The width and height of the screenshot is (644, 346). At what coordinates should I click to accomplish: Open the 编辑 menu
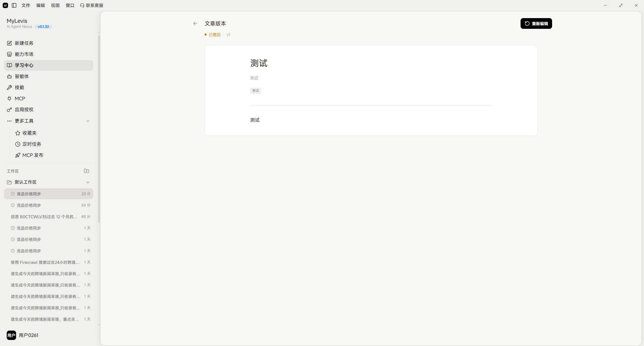[41, 5]
